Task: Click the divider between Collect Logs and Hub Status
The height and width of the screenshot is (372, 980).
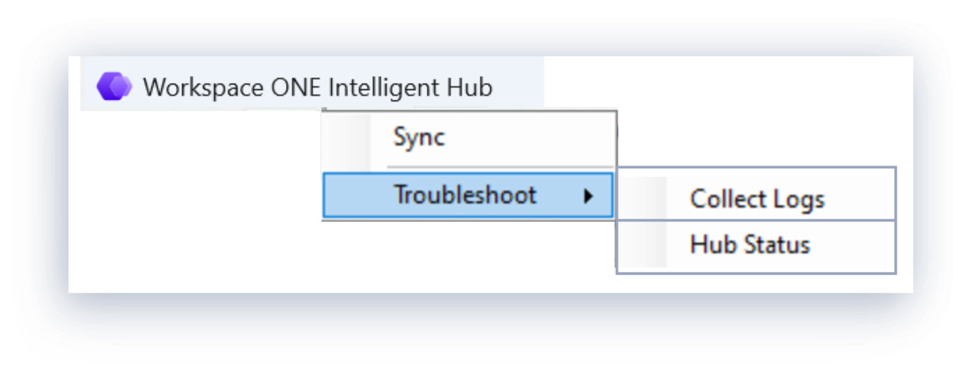Action: (755, 222)
